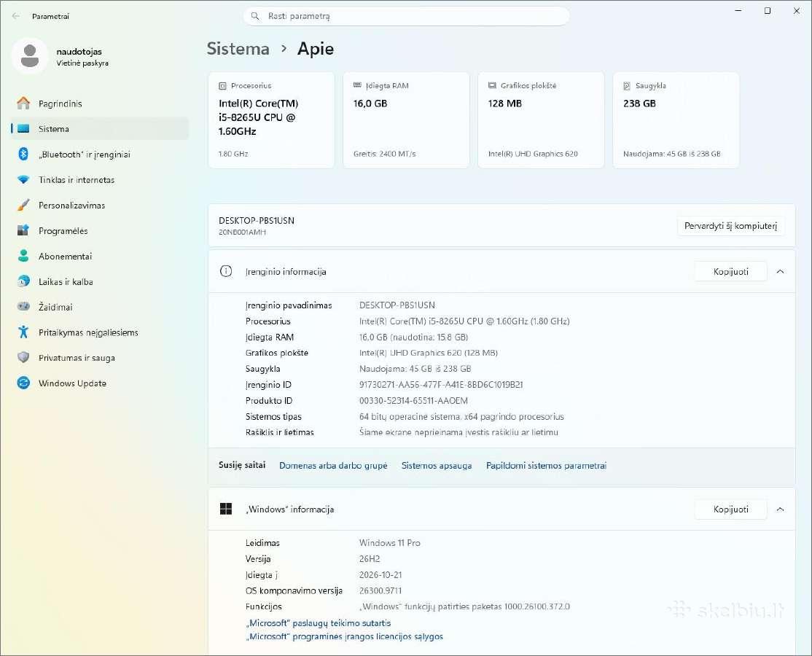Viewport: 812px width, 656px height.
Task: Click the Procesorius summary card
Action: [x=271, y=120]
